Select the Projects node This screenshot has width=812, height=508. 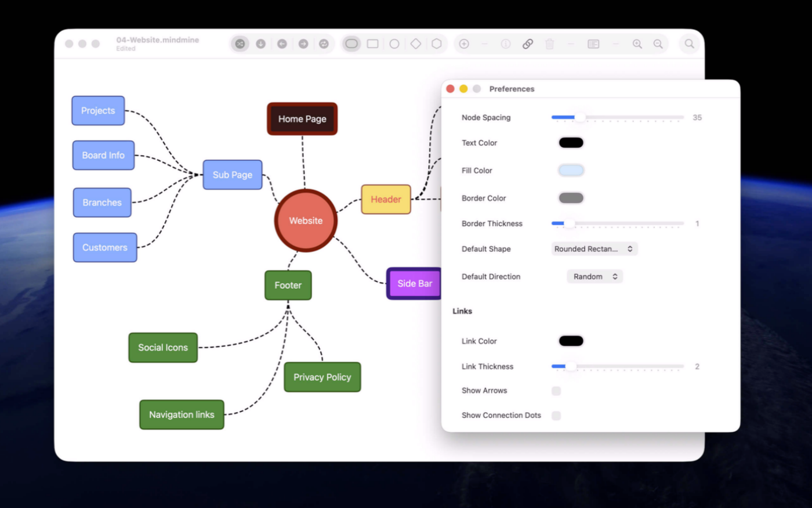coord(98,111)
